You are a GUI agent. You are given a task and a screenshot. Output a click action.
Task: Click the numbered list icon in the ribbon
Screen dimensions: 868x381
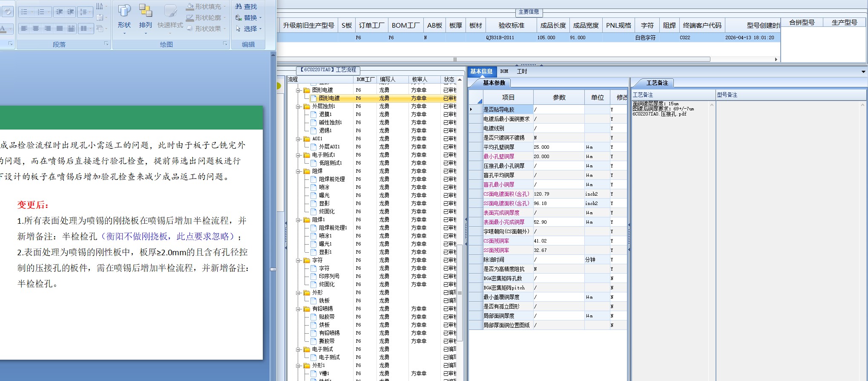coord(41,12)
